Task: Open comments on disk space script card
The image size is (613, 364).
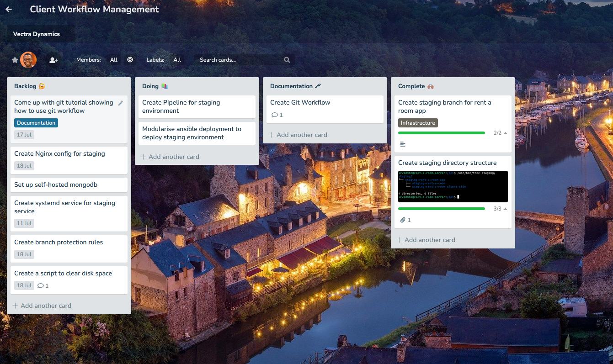Action: coord(43,286)
